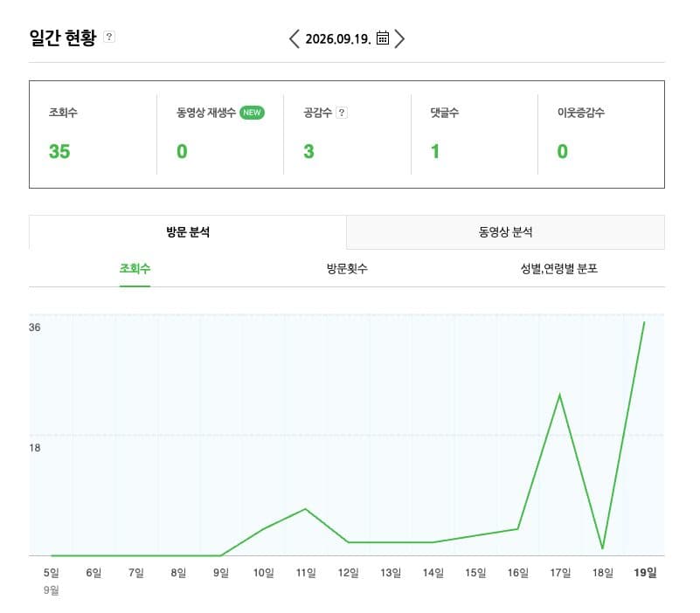Switch to the 동영상 분석 tab
The width and height of the screenshot is (700, 613).
pyautogui.click(x=505, y=232)
